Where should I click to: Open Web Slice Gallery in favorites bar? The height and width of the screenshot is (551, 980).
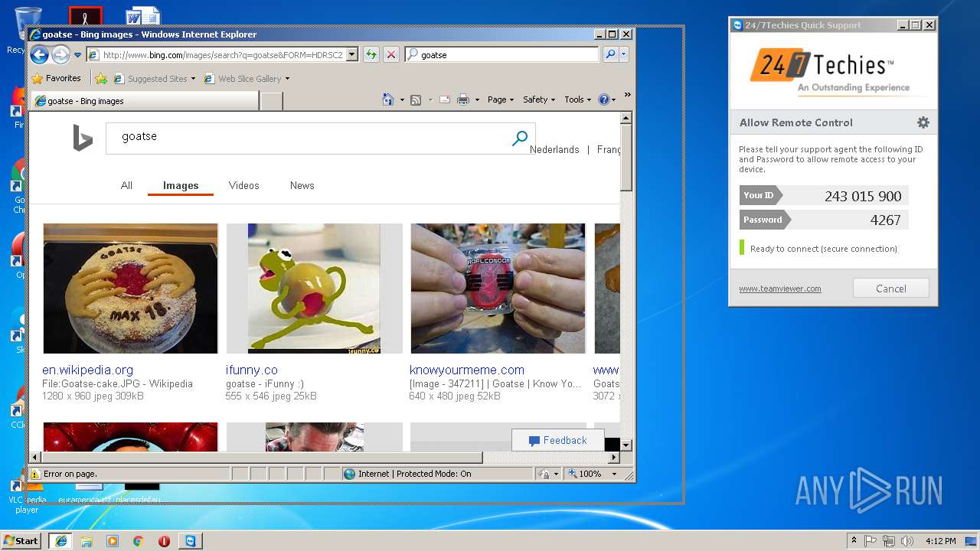[x=247, y=79]
